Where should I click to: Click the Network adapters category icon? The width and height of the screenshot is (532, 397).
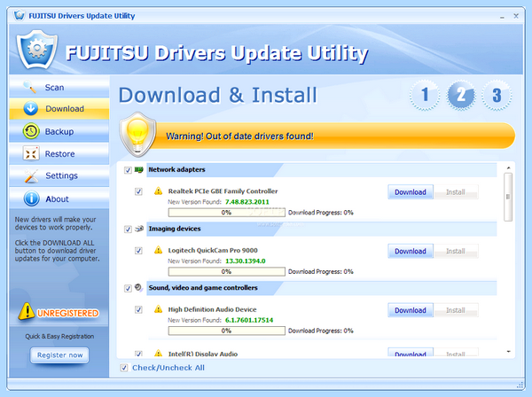pyautogui.click(x=139, y=169)
